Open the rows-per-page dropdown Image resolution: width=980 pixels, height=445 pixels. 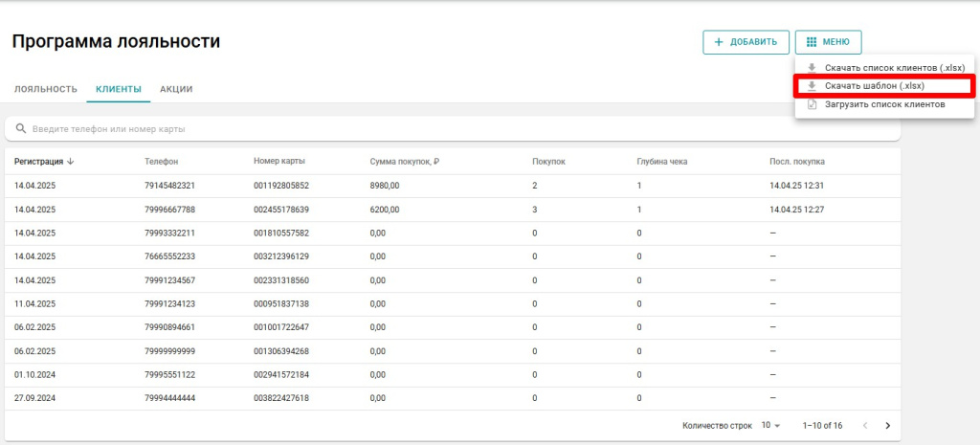(771, 425)
